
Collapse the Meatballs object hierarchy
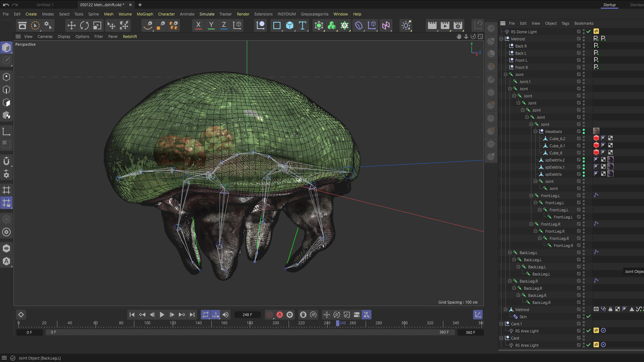pos(535,132)
